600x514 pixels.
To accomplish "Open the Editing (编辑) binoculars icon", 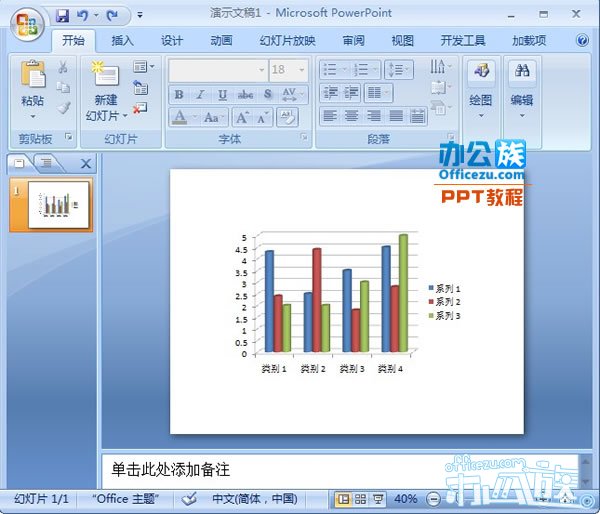I will [x=521, y=73].
